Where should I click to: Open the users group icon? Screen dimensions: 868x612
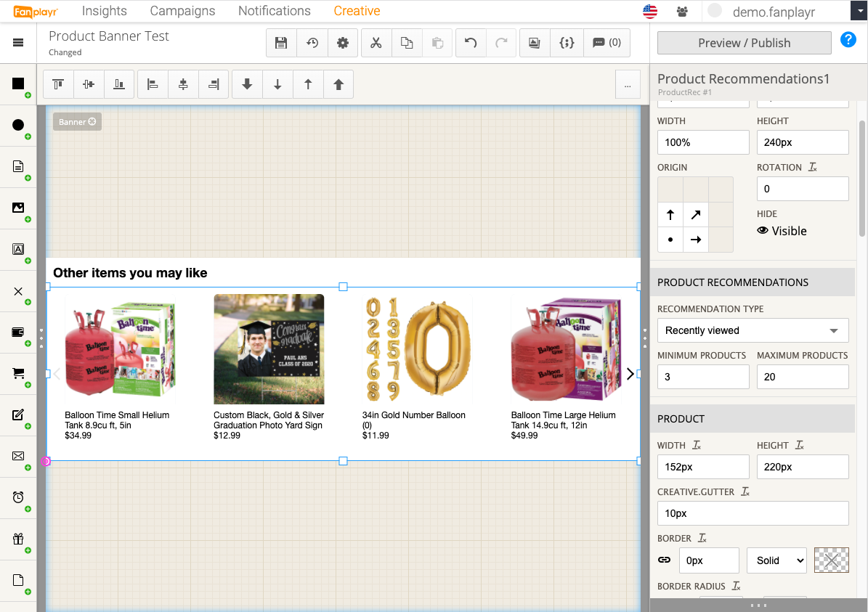(682, 11)
